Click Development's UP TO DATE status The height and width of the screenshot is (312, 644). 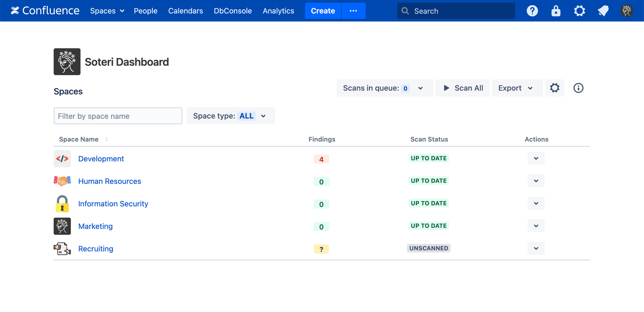point(429,158)
